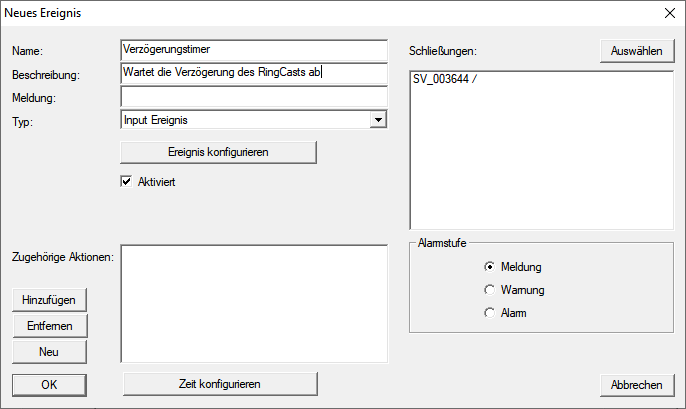686x409 pixels.
Task: Click into the Beschreibung text field
Action: coord(252,73)
